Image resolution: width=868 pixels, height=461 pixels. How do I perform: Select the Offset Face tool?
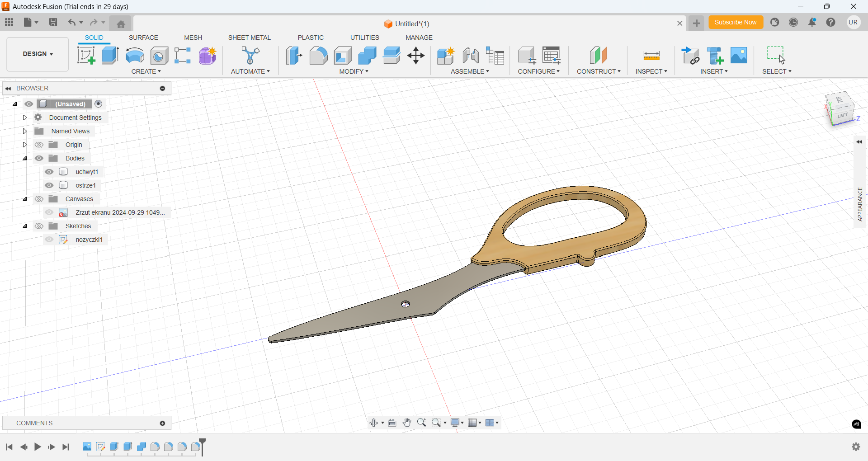392,56
